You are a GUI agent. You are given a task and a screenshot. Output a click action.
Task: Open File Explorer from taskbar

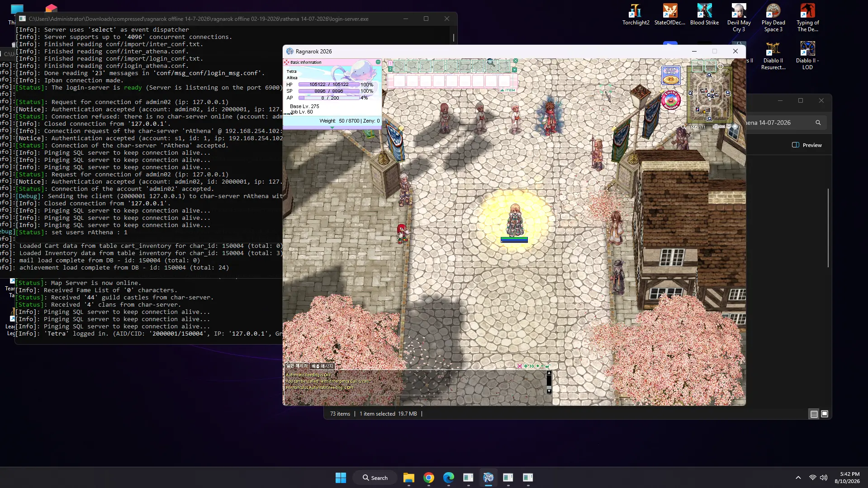(409, 478)
